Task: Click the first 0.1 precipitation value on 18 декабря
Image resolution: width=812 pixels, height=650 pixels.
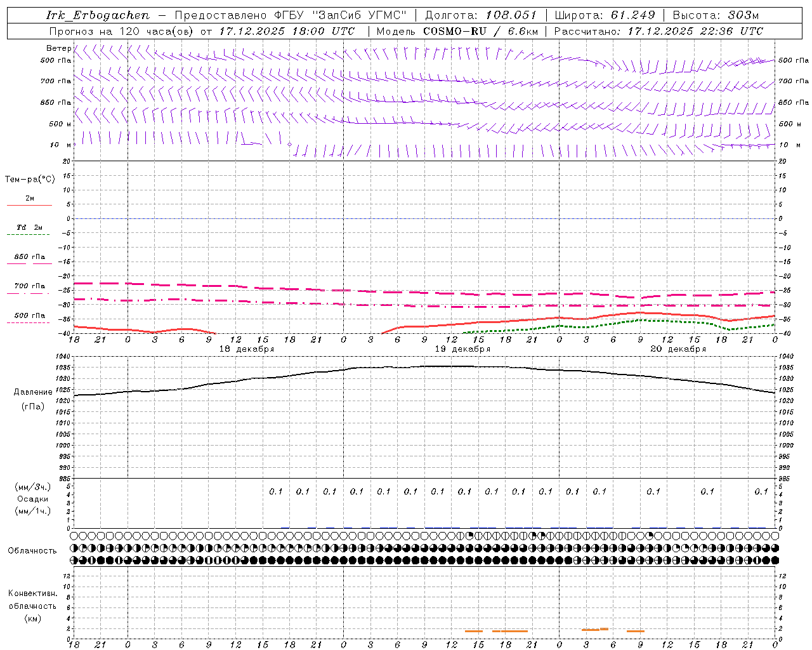Action: tap(276, 491)
